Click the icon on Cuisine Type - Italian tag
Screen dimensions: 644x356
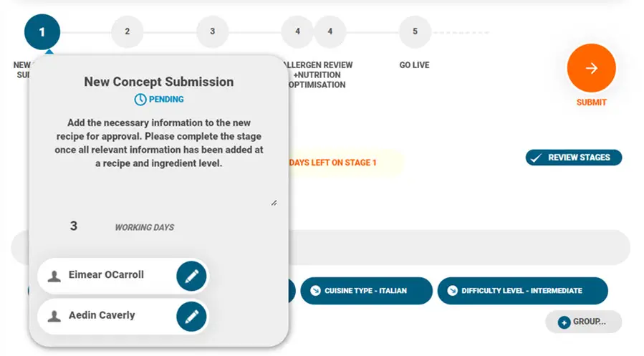pos(315,291)
